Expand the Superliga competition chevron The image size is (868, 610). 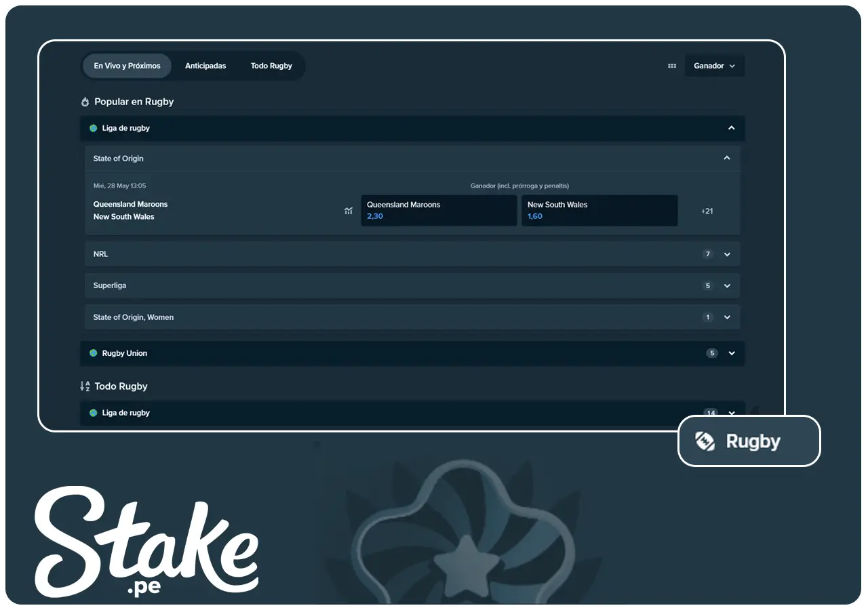[x=727, y=286]
